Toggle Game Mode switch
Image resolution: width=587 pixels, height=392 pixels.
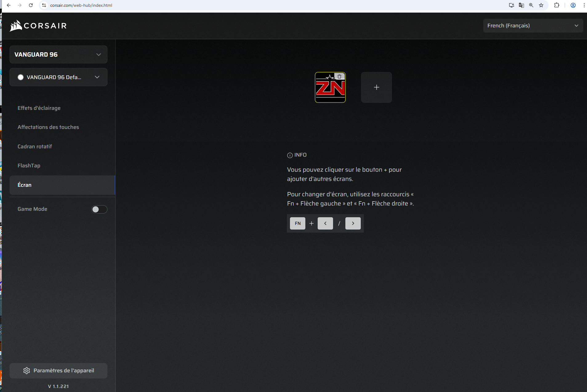pos(99,209)
